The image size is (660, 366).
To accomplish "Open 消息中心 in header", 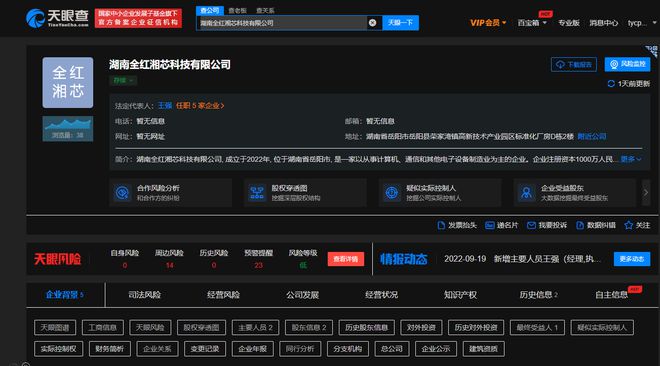I will pos(603,23).
